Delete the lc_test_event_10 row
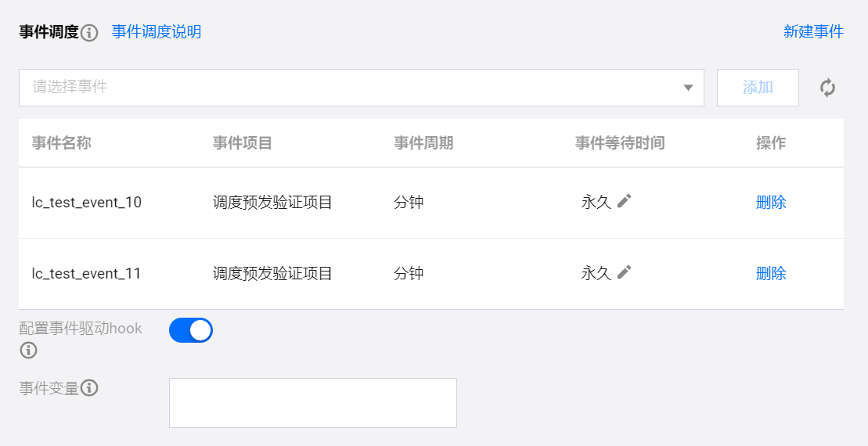 click(x=771, y=203)
